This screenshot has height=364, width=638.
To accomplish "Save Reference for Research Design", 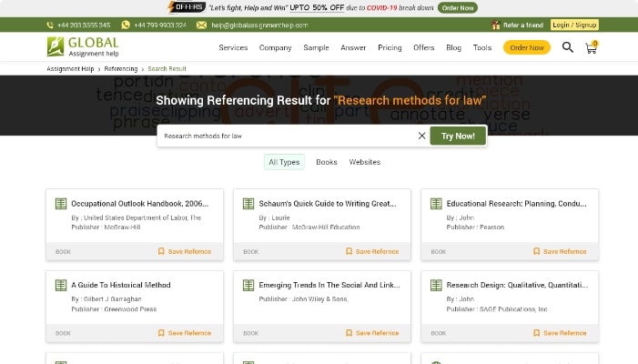I will click(560, 333).
